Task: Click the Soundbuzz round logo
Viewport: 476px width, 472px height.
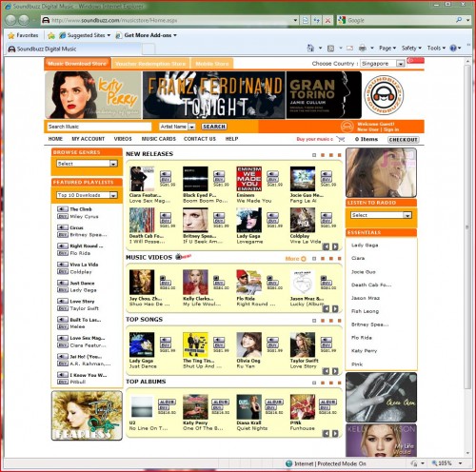Action: coord(384,95)
